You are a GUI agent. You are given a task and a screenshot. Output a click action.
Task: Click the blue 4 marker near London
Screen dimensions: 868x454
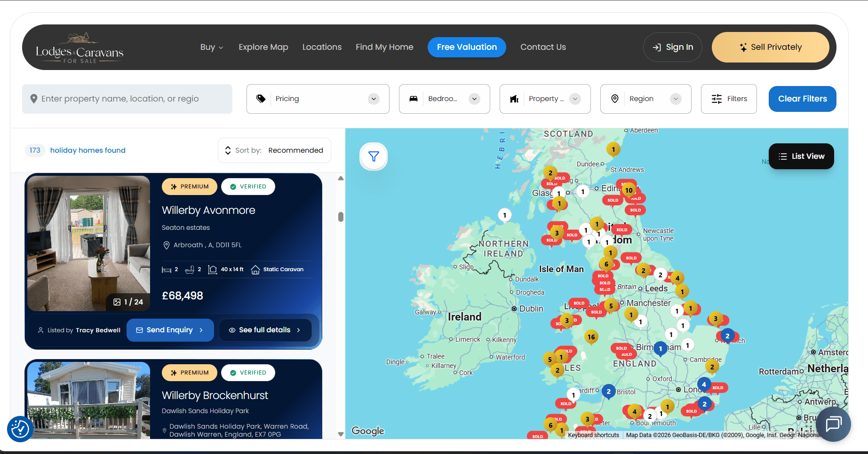[x=704, y=384]
